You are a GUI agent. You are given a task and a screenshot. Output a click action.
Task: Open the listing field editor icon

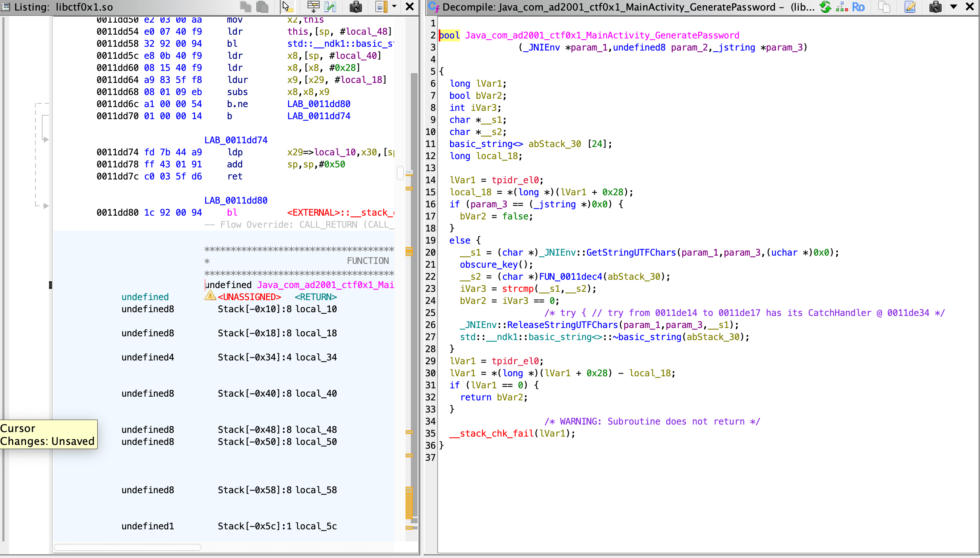313,6
